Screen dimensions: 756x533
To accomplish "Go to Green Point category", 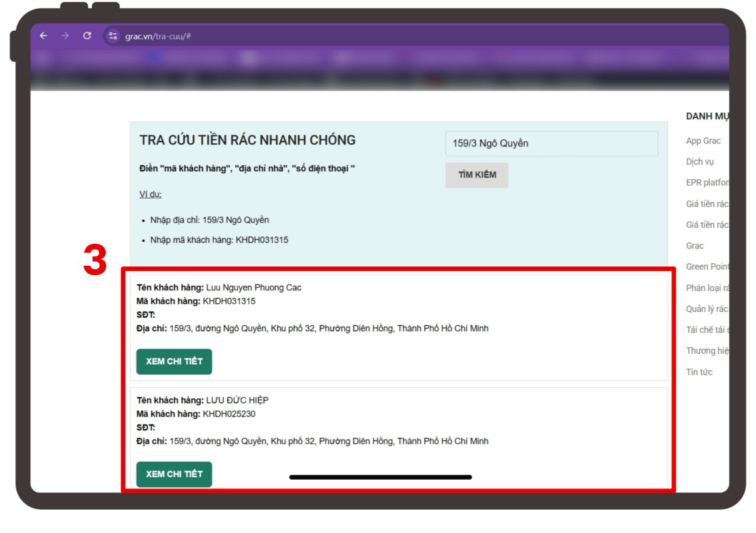I will (x=707, y=266).
